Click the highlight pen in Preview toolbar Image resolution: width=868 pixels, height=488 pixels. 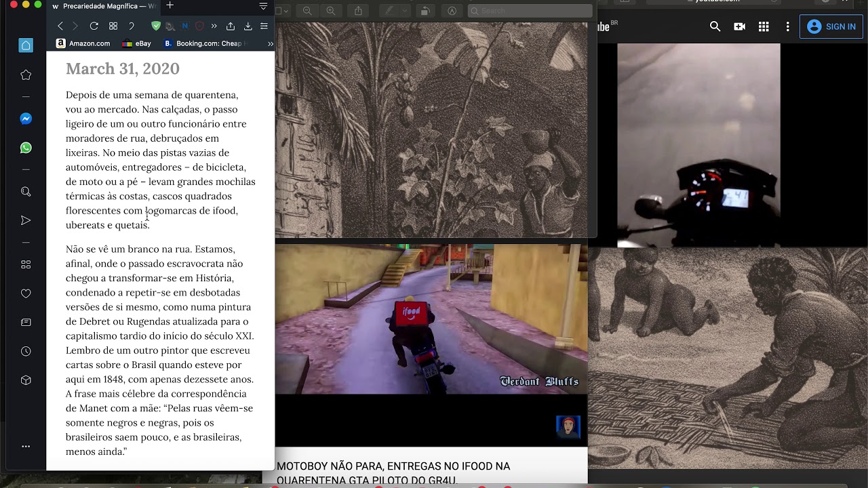pos(389,11)
